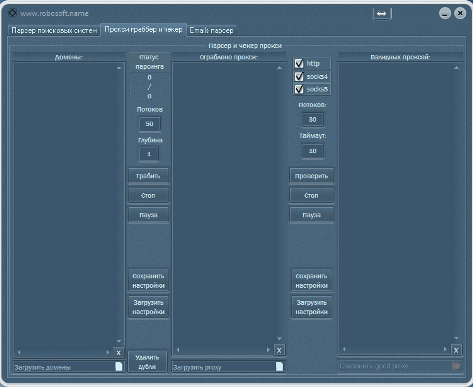This screenshot has width=473, height=387.
Task: Click the right arrow in the Валидных прокси scrollbar
Action: coord(445,349)
